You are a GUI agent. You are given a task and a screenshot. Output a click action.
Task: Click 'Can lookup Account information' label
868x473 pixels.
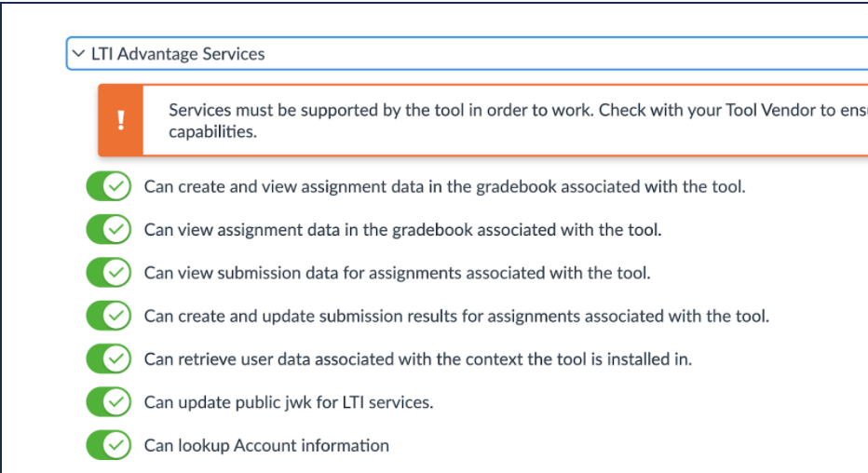(266, 445)
